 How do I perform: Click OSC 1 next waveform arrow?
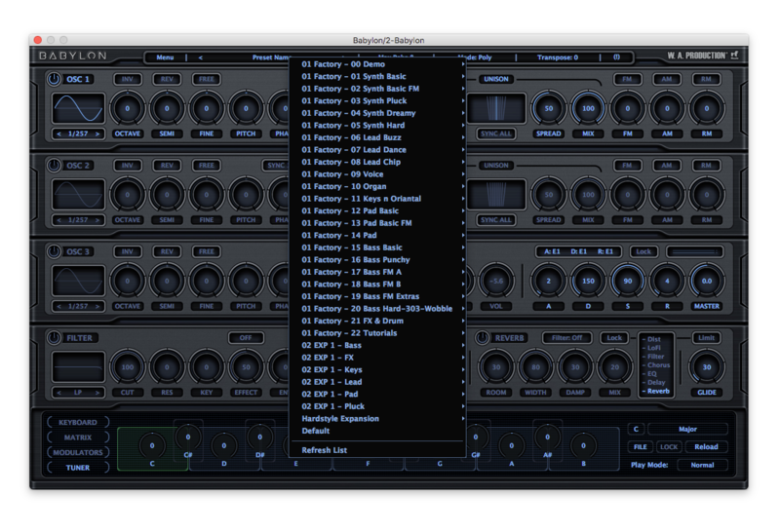click(97, 133)
